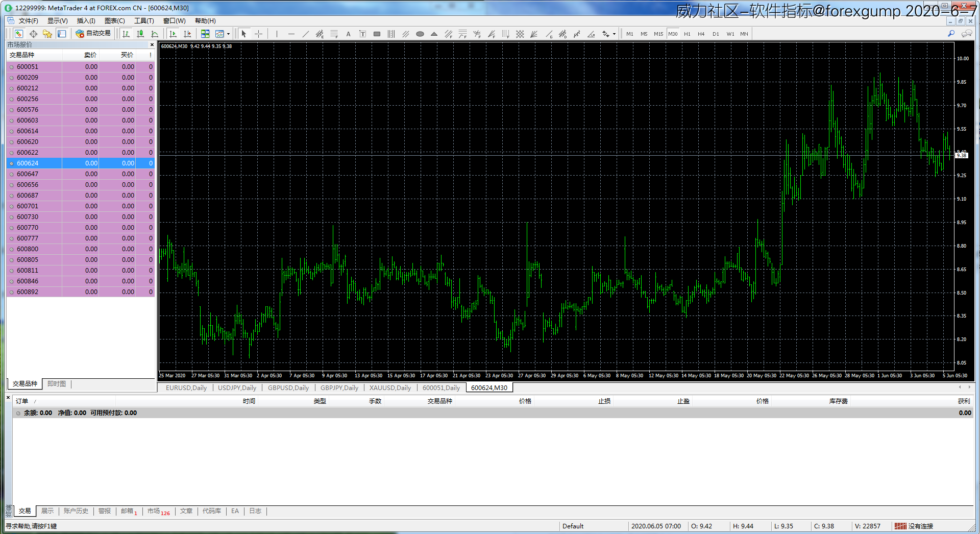
Task: Switch chart to candlesticks icon
Action: (x=140, y=34)
